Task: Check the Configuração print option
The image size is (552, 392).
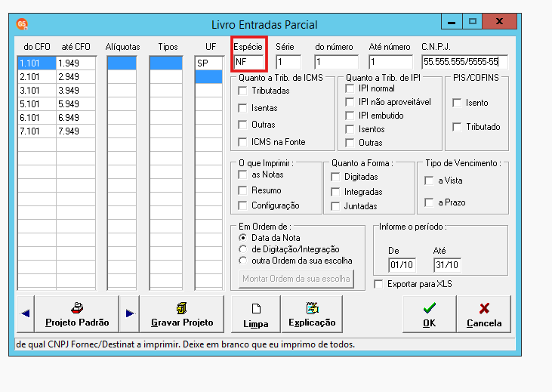Action: click(x=242, y=205)
